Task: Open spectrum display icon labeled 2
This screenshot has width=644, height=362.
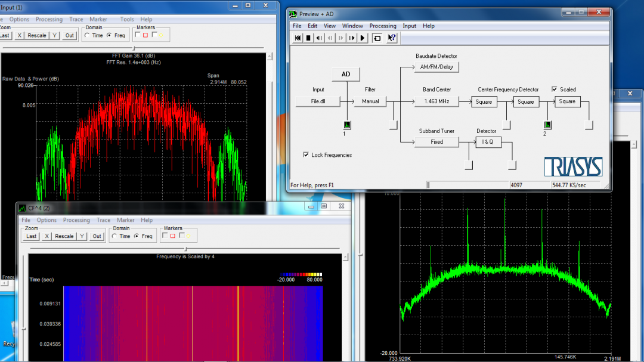Action: tap(547, 125)
